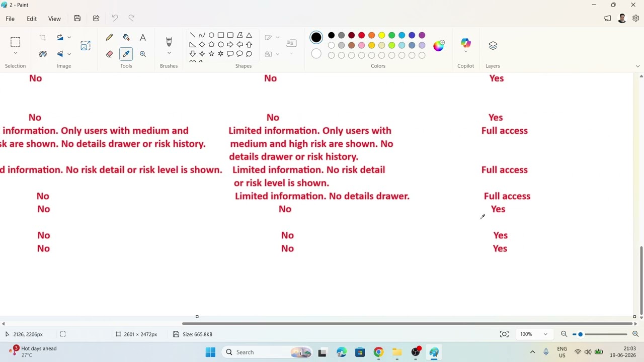Expand the shape Fill dropdown
The width and height of the screenshot is (644, 362).
coord(277,54)
